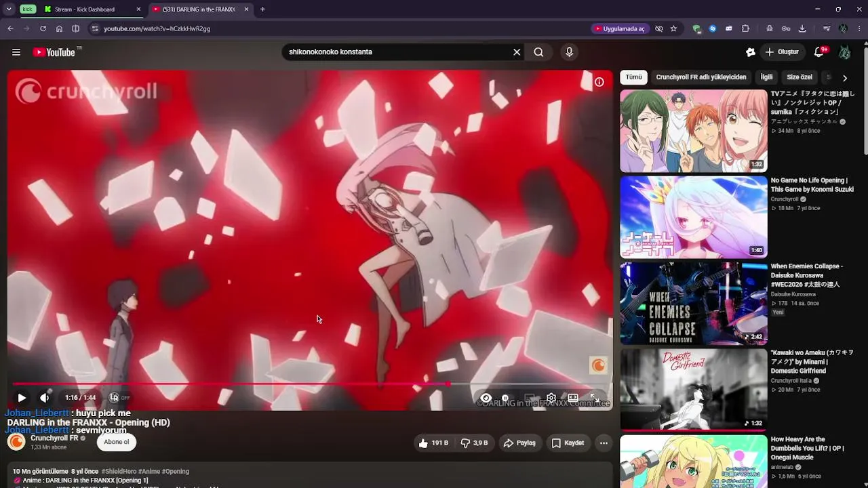This screenshot has height=488, width=868.
Task: Open browser profile avatar
Action: 843,28
